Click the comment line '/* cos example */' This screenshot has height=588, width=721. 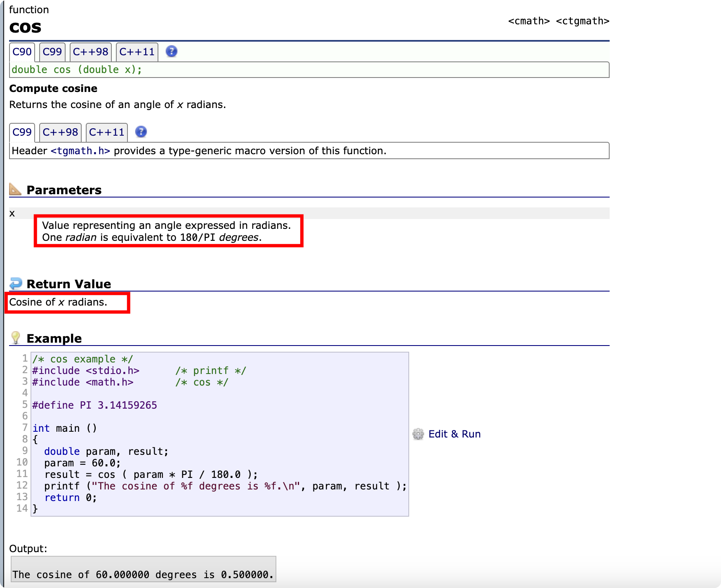pyautogui.click(x=82, y=359)
